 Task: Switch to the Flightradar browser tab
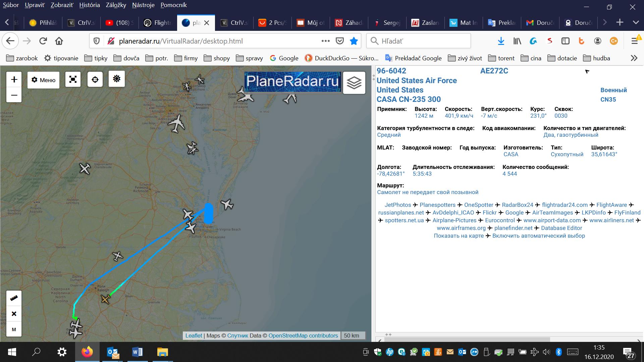(158, 23)
